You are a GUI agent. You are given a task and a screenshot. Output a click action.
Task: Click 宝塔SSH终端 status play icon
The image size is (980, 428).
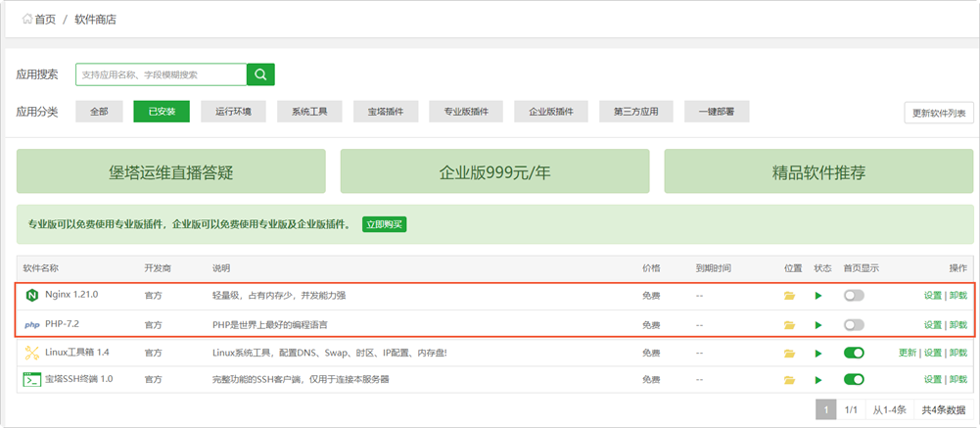click(x=818, y=379)
